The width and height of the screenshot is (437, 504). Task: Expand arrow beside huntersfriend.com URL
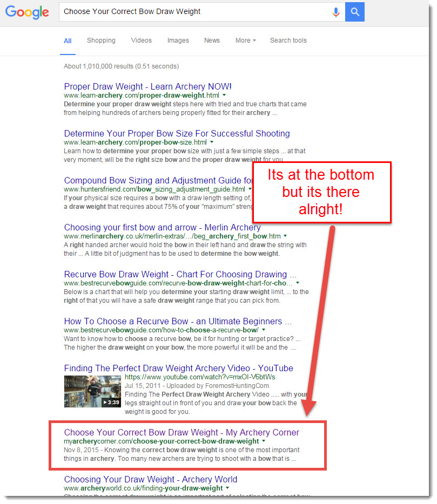coord(250,189)
